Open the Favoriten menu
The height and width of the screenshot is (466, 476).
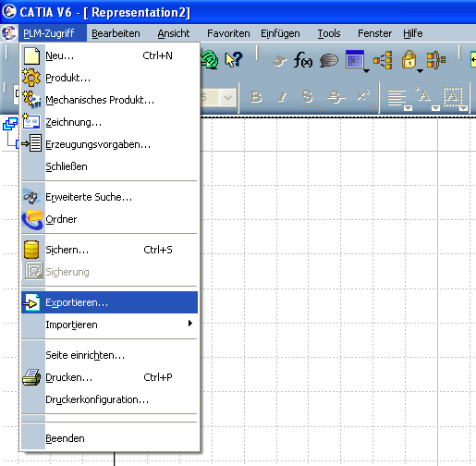tap(228, 33)
